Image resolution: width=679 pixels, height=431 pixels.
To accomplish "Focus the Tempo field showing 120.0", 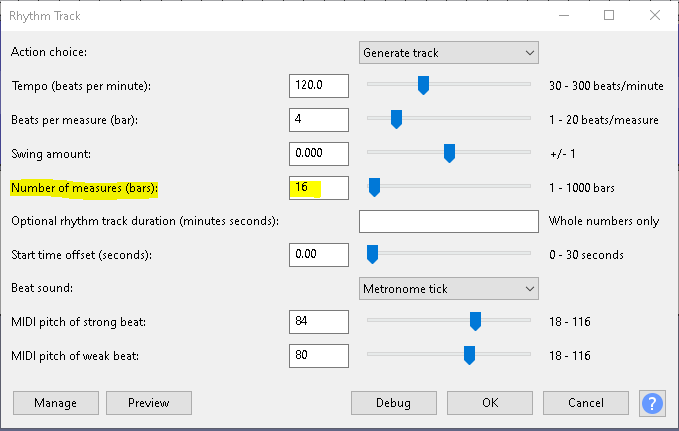I will click(319, 86).
